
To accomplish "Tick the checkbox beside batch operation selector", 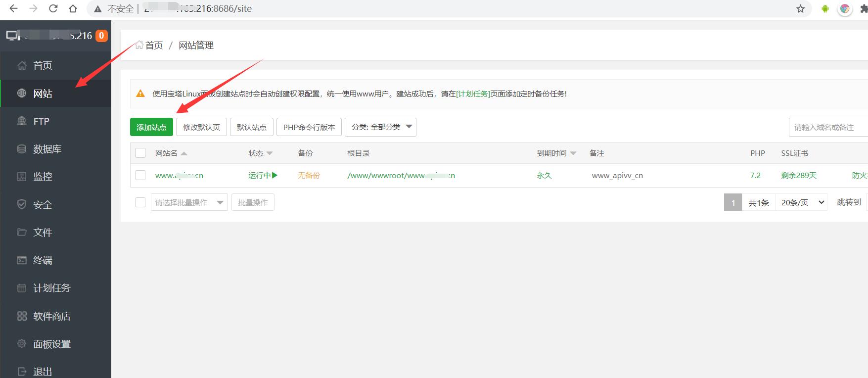I will (140, 202).
